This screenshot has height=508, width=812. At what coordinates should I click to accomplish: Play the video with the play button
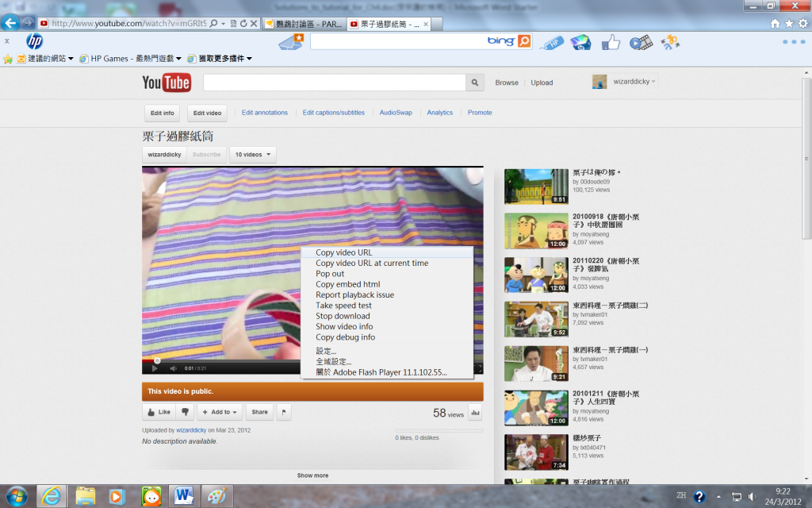[x=155, y=368]
